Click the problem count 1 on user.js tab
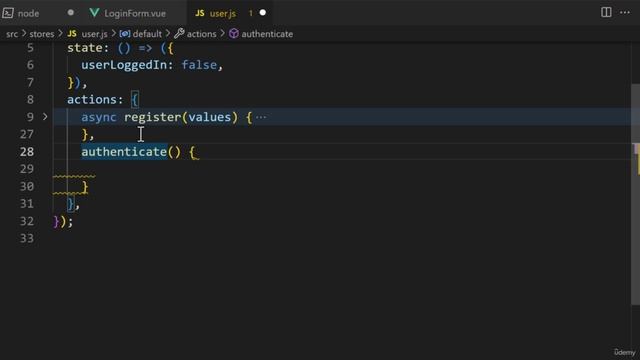640x360 pixels. tap(251, 13)
